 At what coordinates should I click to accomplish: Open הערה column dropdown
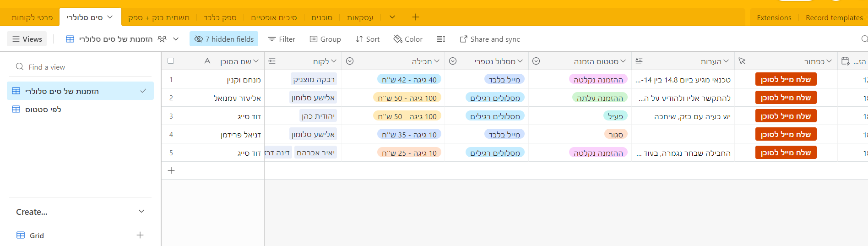pos(726,61)
